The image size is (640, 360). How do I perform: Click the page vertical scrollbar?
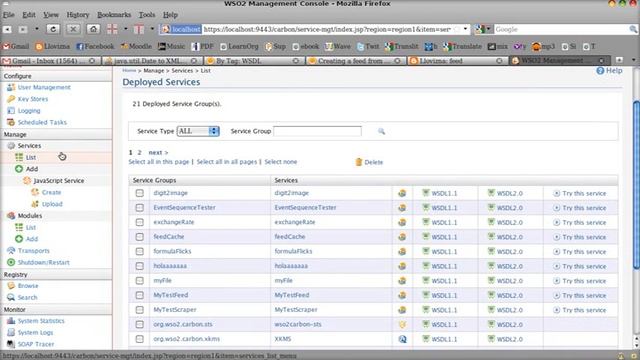[636, 185]
